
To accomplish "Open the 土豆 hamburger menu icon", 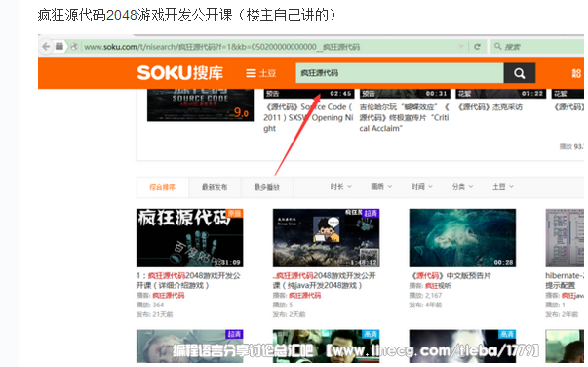I will click(x=251, y=73).
